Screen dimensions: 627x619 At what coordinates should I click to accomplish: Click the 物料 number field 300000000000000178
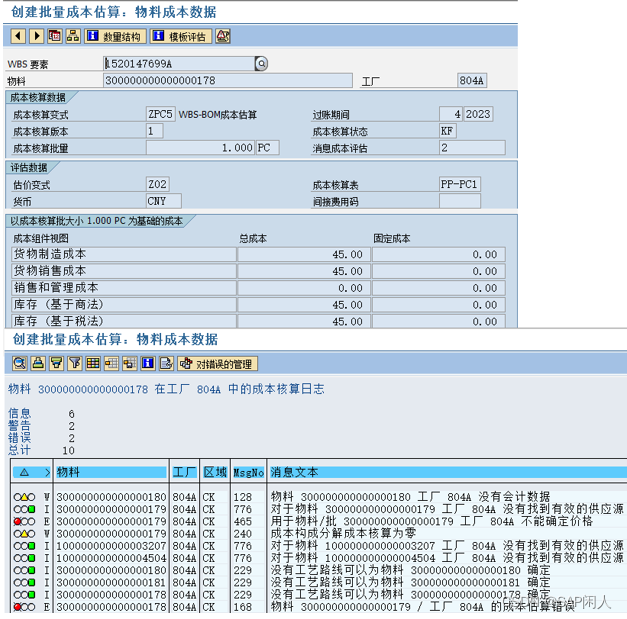coord(228,80)
